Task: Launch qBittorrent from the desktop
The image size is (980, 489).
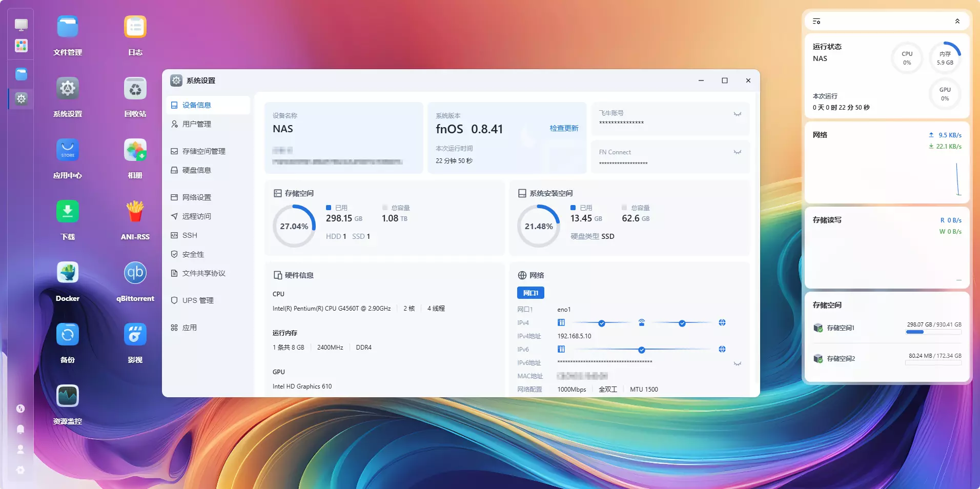Action: (x=135, y=273)
